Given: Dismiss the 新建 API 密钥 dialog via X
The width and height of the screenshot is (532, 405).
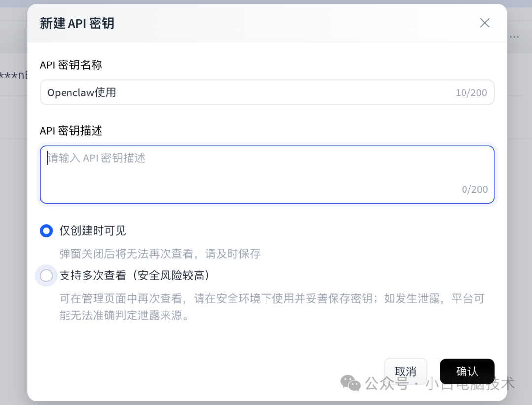Looking at the screenshot, I should point(484,23).
